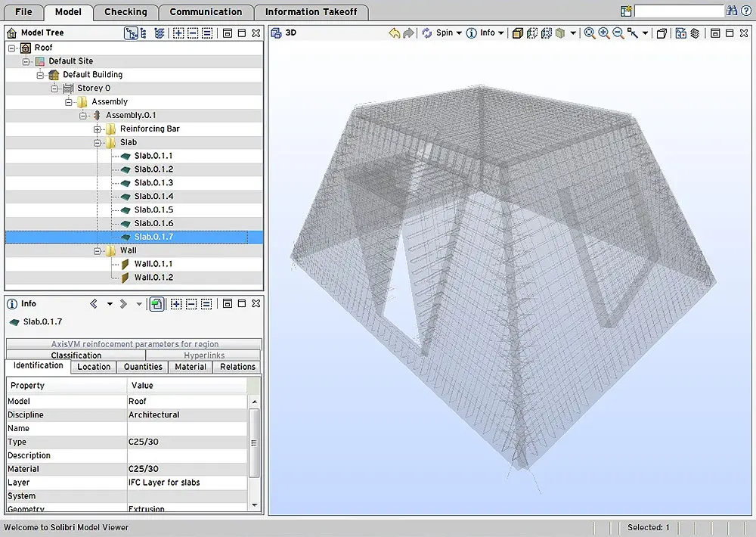Click add-to-selection-basket icon in Model Tree
This screenshot has height=537, width=756.
[x=178, y=33]
